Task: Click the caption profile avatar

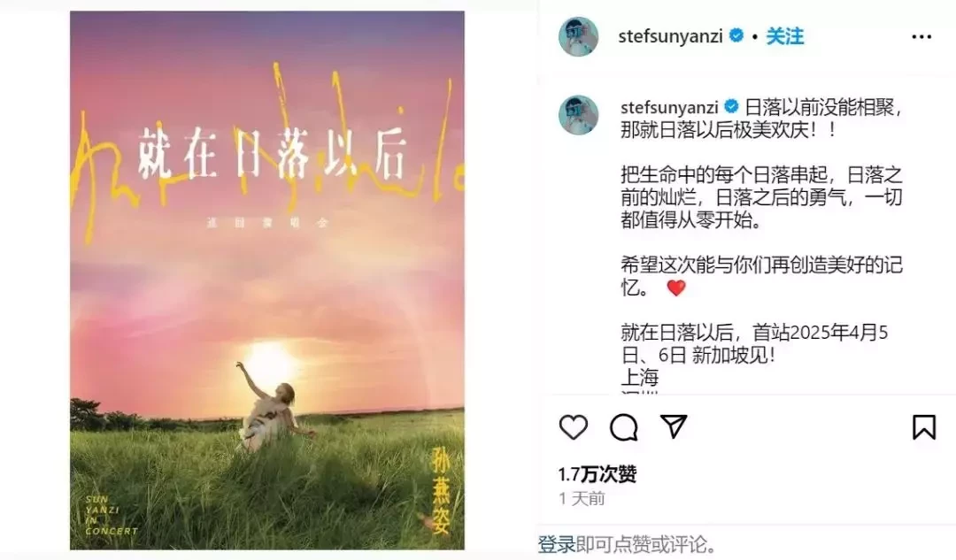Action: click(x=578, y=114)
